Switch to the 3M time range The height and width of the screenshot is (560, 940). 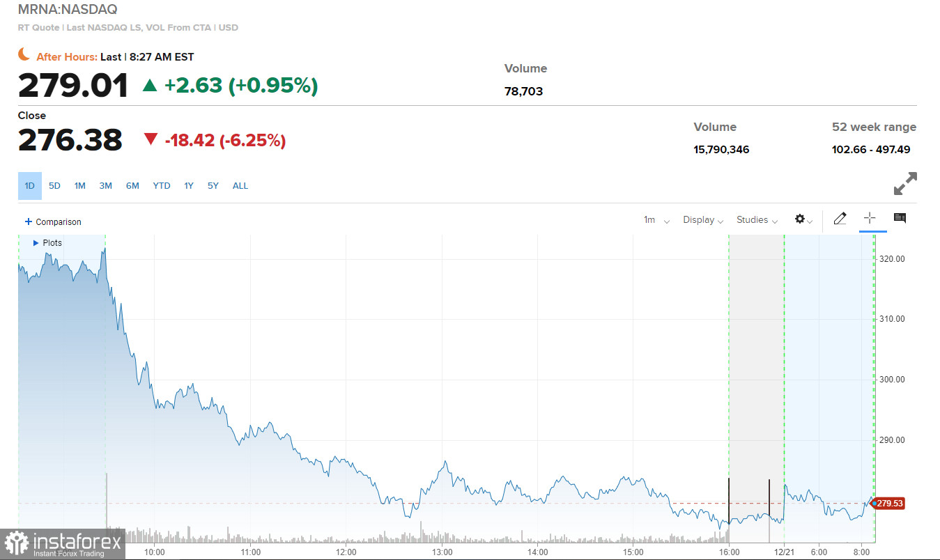[x=106, y=186]
